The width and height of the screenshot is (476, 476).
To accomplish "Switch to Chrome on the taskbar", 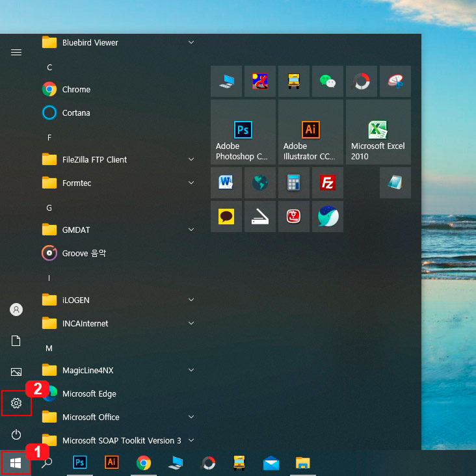I will tap(144, 463).
